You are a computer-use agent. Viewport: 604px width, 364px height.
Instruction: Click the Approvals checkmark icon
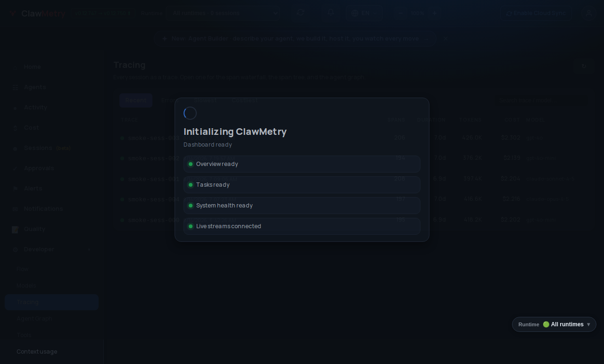tap(15, 168)
